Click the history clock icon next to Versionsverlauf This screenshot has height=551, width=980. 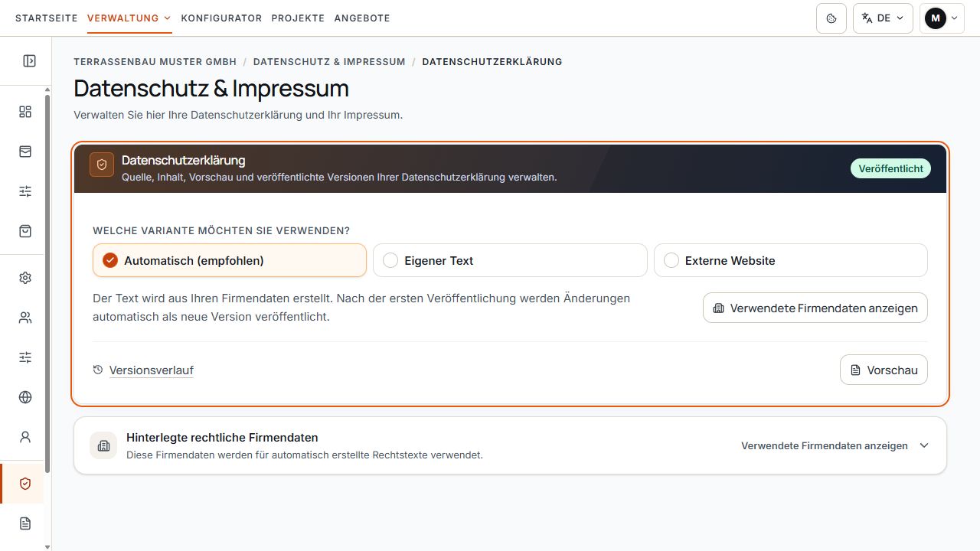(98, 370)
